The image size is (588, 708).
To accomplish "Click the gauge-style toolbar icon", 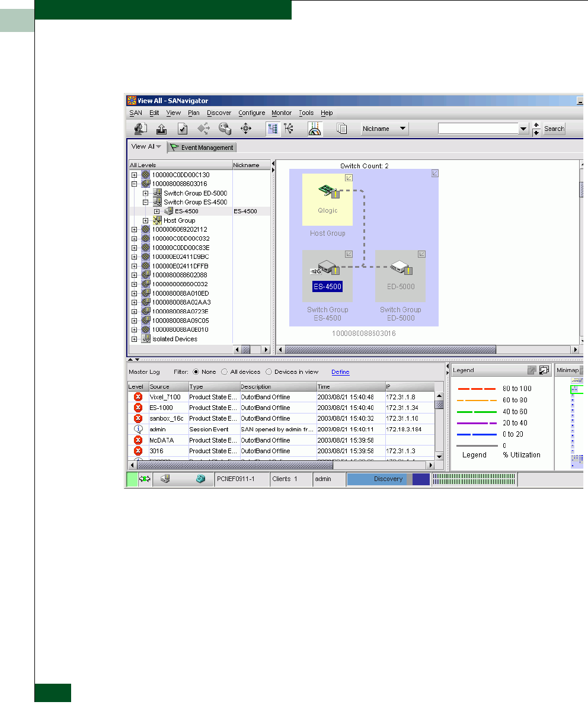I will (x=315, y=129).
